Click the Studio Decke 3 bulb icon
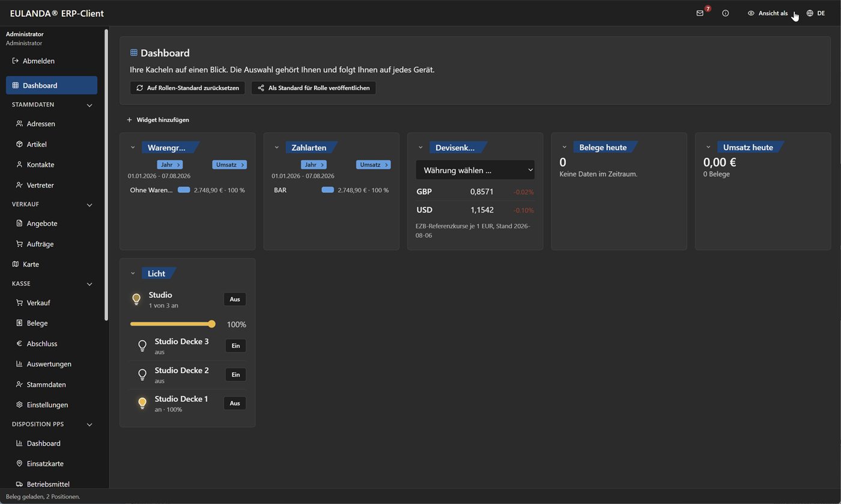 pyautogui.click(x=142, y=346)
